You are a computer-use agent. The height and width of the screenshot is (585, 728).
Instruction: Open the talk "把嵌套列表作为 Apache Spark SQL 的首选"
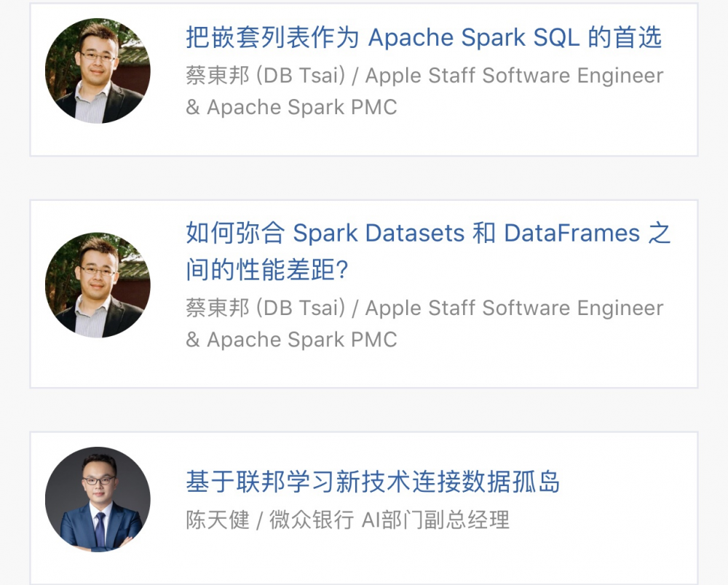423,38
